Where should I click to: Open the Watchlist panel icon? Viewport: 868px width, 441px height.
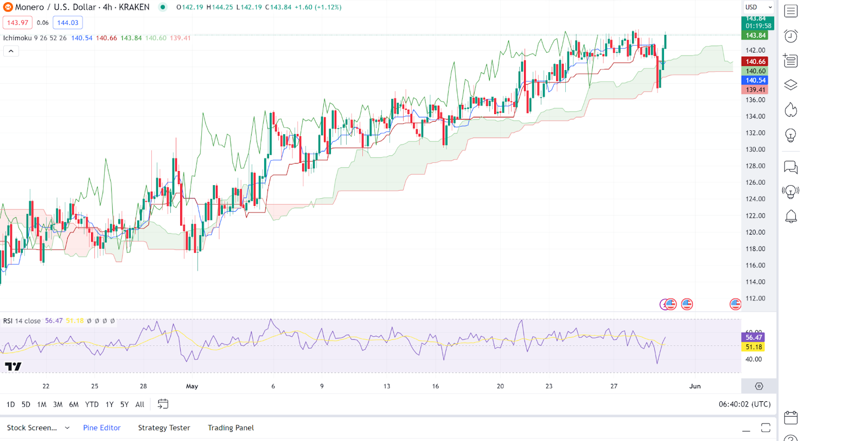click(x=791, y=11)
